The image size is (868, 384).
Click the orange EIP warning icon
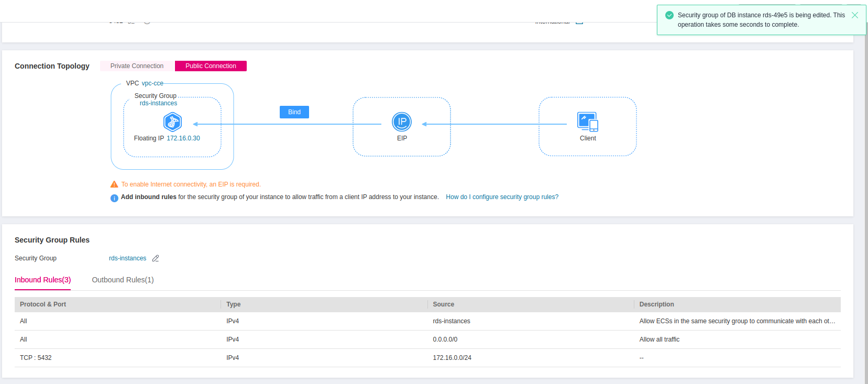point(114,184)
